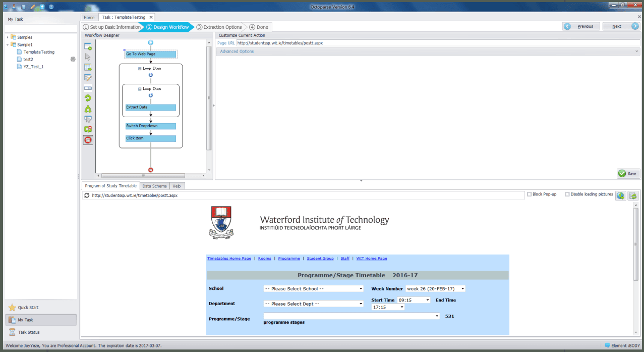Select YZ_Test_1 in the task tree
Screen dimensions: 644x352
click(34, 67)
